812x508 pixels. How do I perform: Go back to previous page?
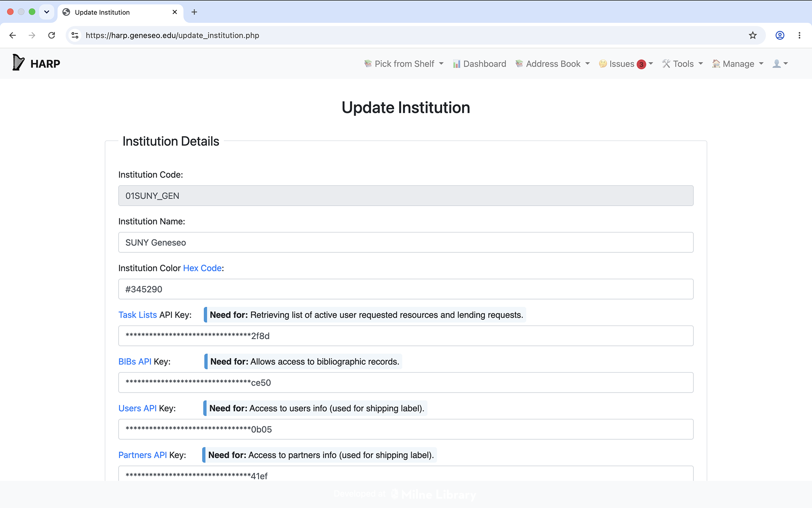(x=13, y=35)
